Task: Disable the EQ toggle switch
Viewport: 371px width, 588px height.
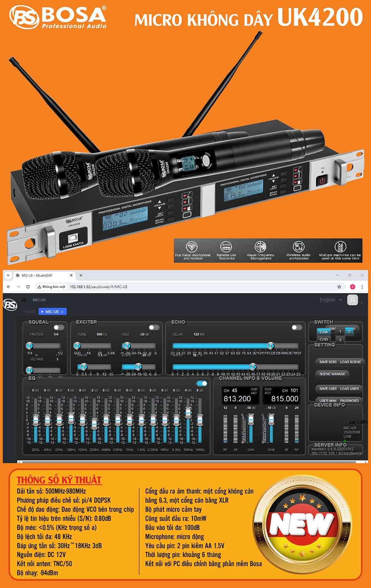Action: coord(202,383)
